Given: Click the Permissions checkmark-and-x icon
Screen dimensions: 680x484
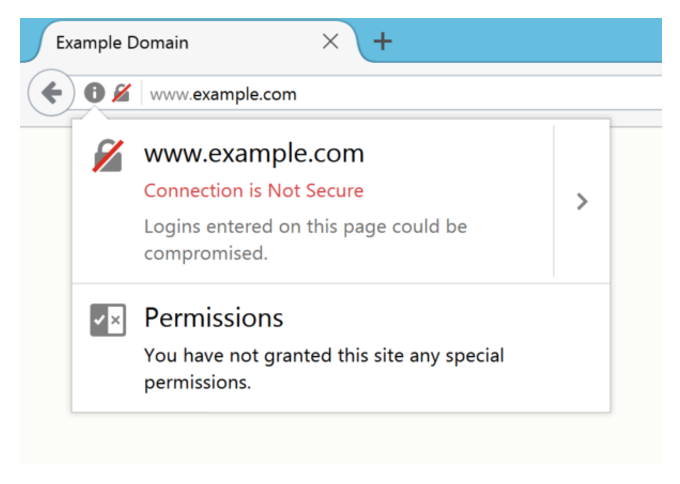Looking at the screenshot, I should click(108, 319).
